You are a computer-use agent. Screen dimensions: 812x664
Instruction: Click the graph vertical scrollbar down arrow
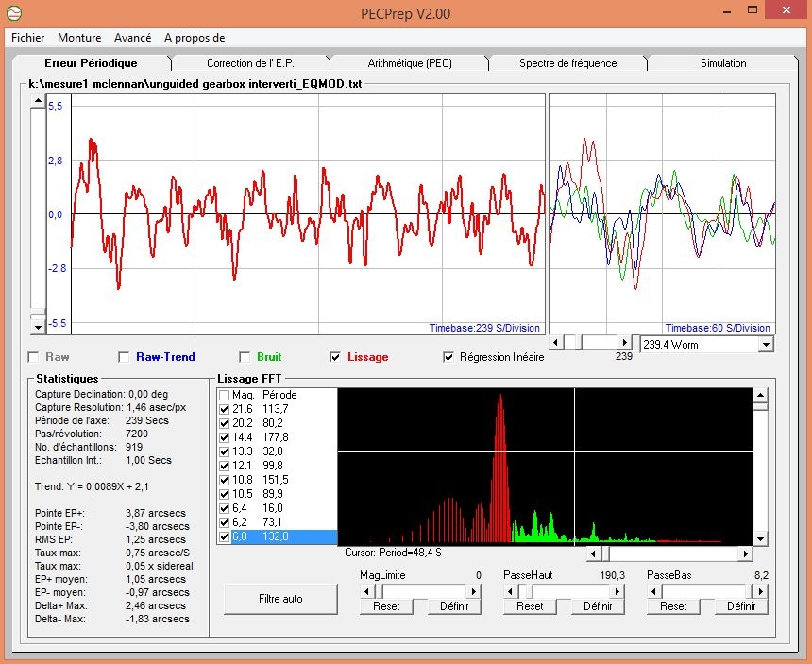38,327
